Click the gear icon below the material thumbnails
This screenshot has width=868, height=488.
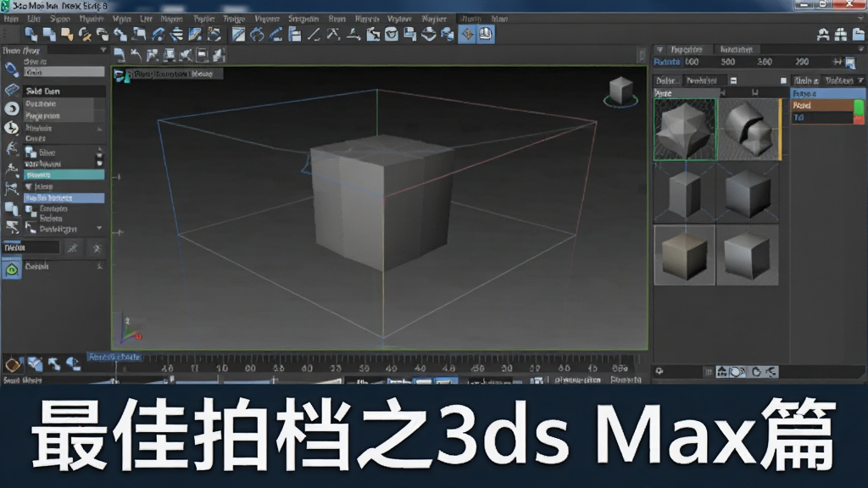[x=659, y=371]
